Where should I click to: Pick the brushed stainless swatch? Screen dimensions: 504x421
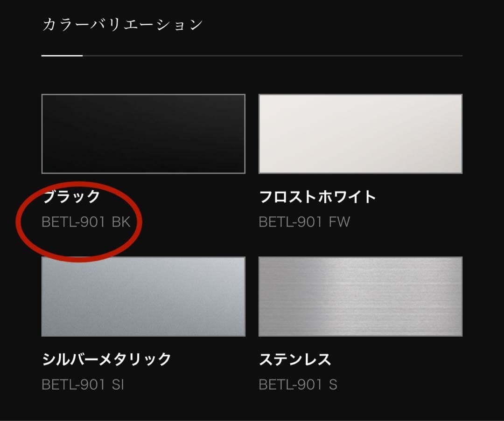click(360, 297)
